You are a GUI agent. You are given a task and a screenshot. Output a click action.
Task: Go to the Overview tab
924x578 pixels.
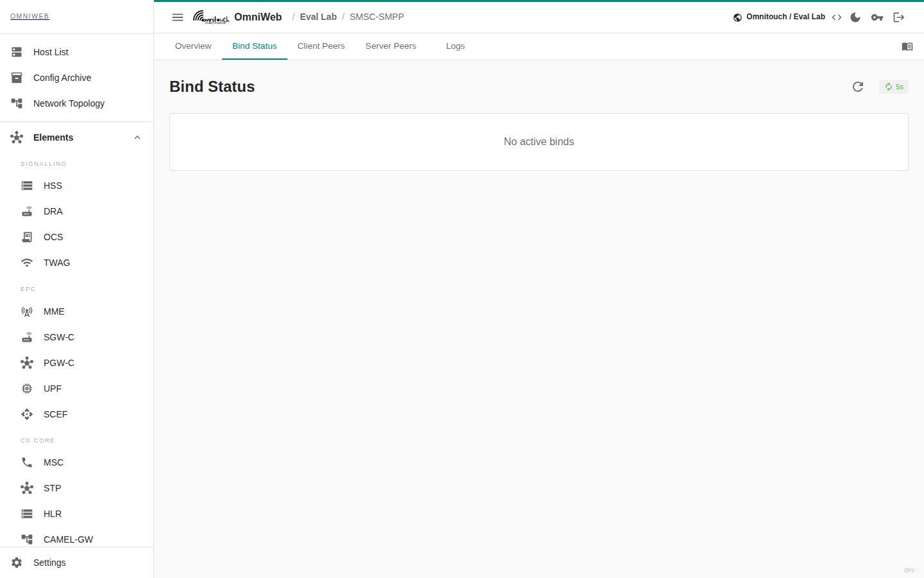coord(193,46)
